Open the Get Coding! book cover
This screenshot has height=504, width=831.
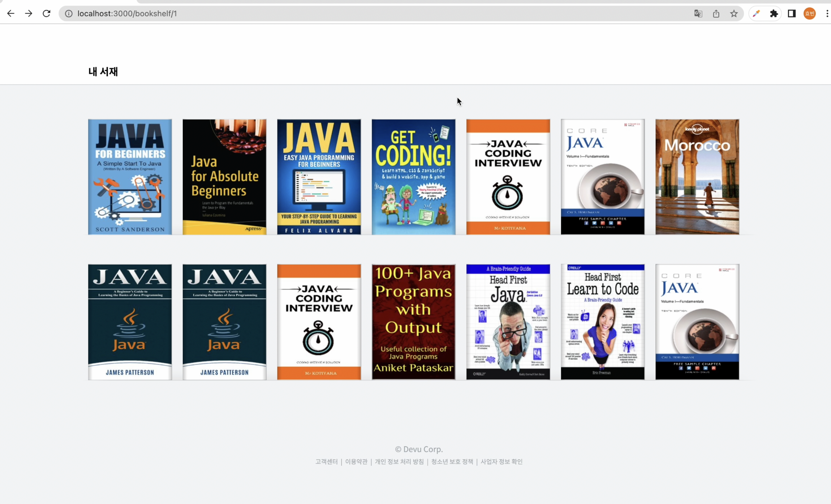click(414, 177)
